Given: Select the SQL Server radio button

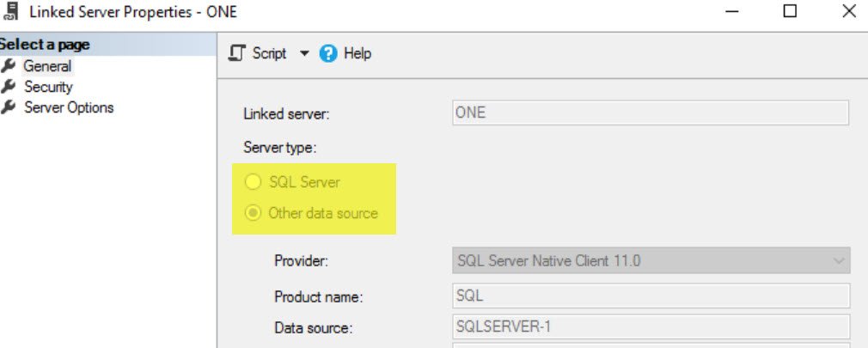Looking at the screenshot, I should pyautogui.click(x=253, y=182).
